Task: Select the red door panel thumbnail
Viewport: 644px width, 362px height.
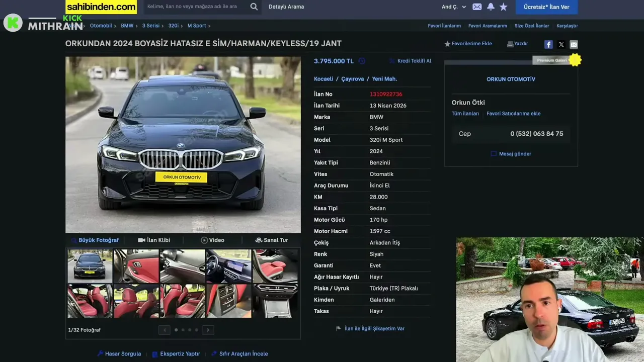Action: pos(136,266)
